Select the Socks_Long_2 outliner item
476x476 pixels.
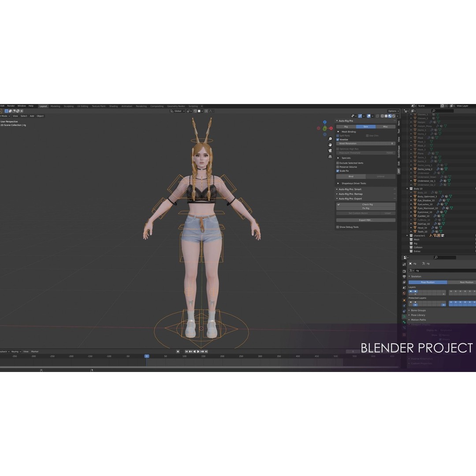point(425,169)
